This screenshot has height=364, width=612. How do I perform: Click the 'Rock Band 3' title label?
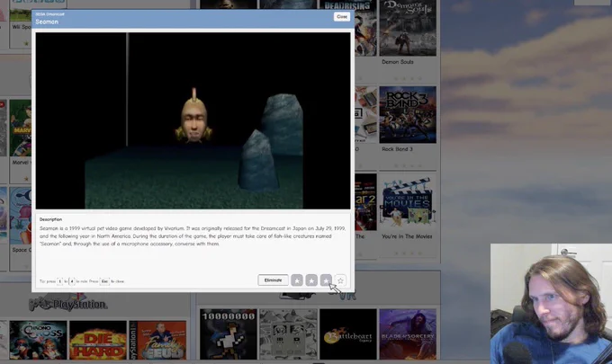coord(397,149)
